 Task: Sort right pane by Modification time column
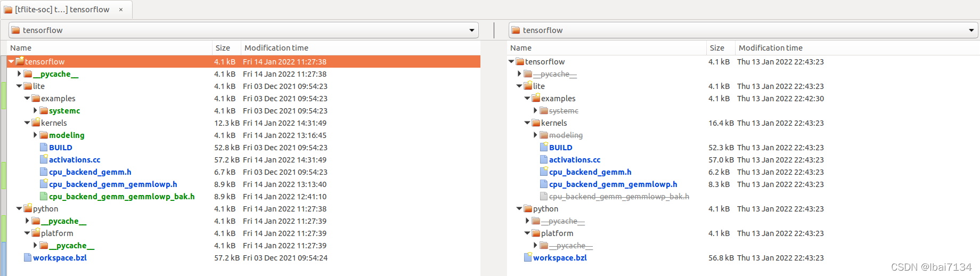click(x=857, y=48)
